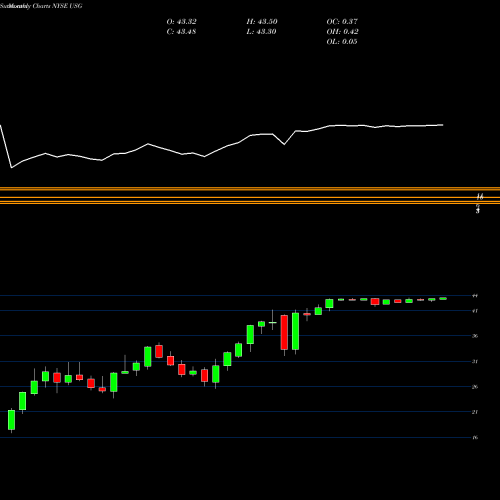Click the 26 price axis label
The width and height of the screenshot is (500, 500).
[475, 387]
